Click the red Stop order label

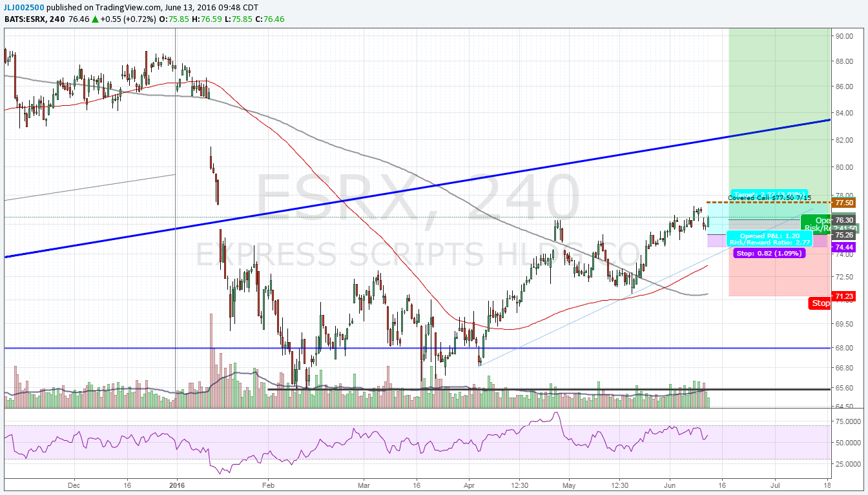820,303
